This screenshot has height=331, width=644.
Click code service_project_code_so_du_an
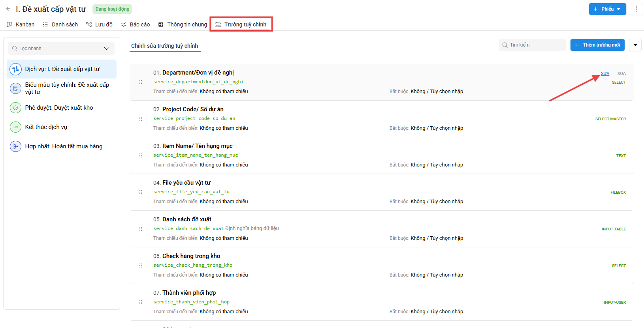[194, 118]
